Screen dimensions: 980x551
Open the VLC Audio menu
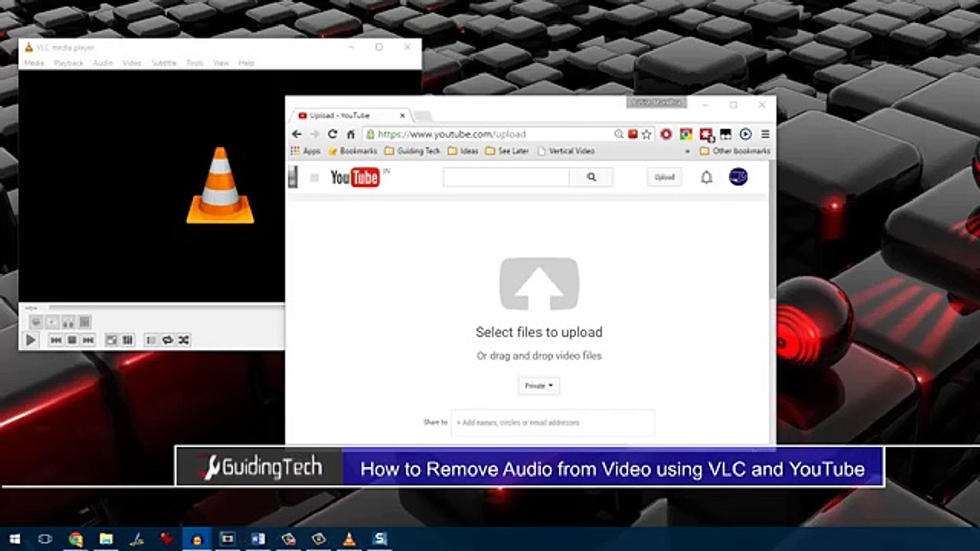tap(103, 63)
